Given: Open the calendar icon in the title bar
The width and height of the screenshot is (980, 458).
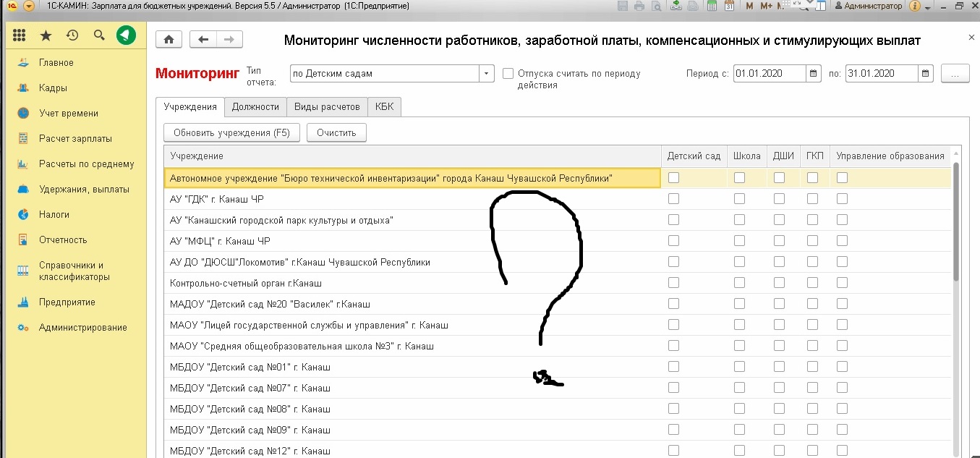Looking at the screenshot, I should tap(730, 6).
